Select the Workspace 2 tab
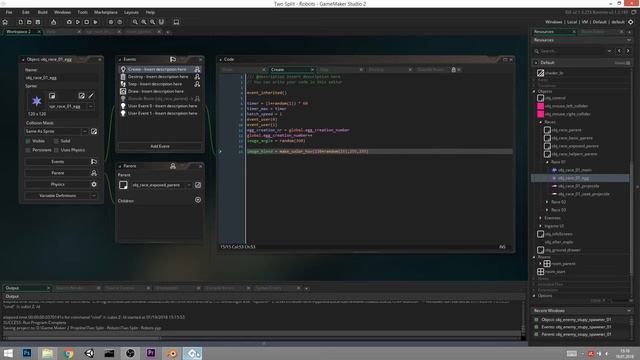The width and height of the screenshot is (640, 360). point(22,32)
